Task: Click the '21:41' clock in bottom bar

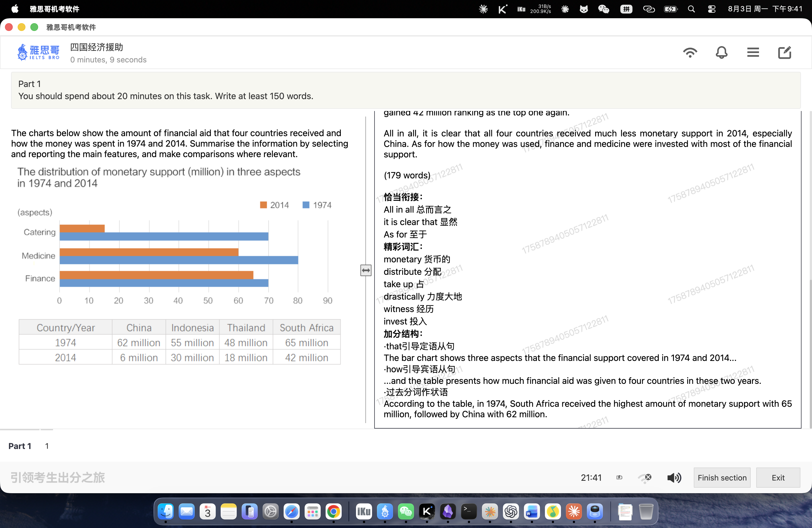Action: [591, 477]
